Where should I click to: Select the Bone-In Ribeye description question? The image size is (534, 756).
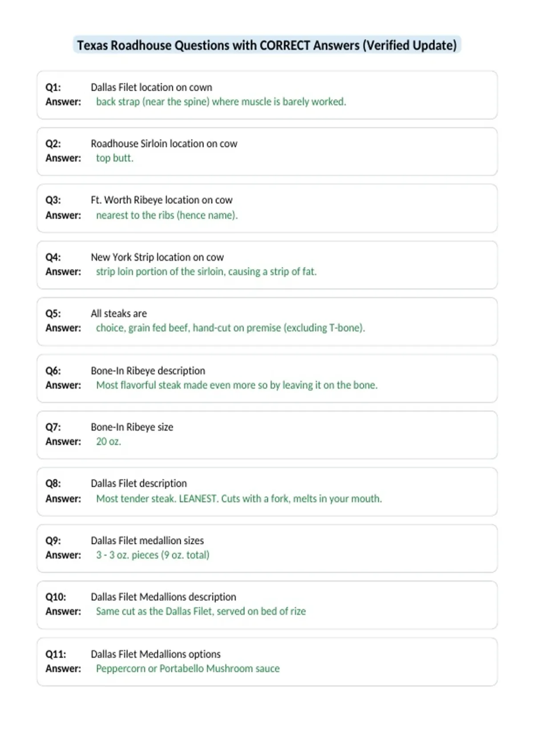[x=148, y=371]
